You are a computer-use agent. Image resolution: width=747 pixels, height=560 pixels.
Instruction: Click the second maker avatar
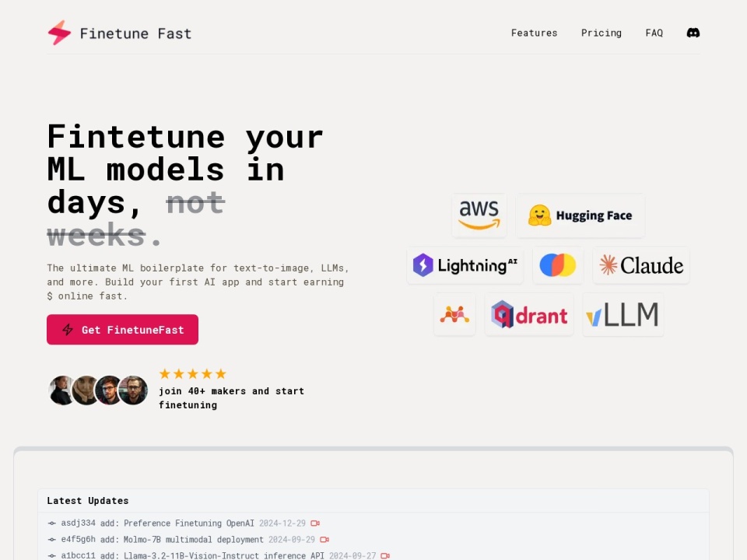(x=86, y=390)
